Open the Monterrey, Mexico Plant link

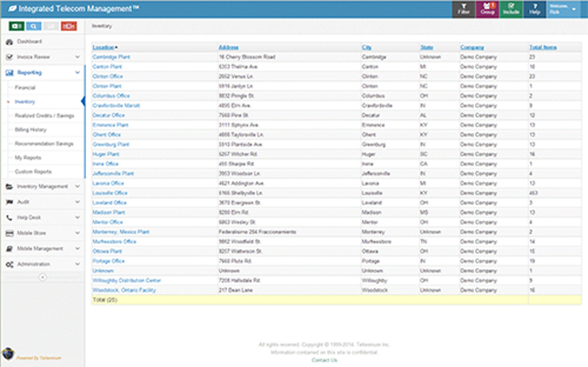(x=121, y=232)
